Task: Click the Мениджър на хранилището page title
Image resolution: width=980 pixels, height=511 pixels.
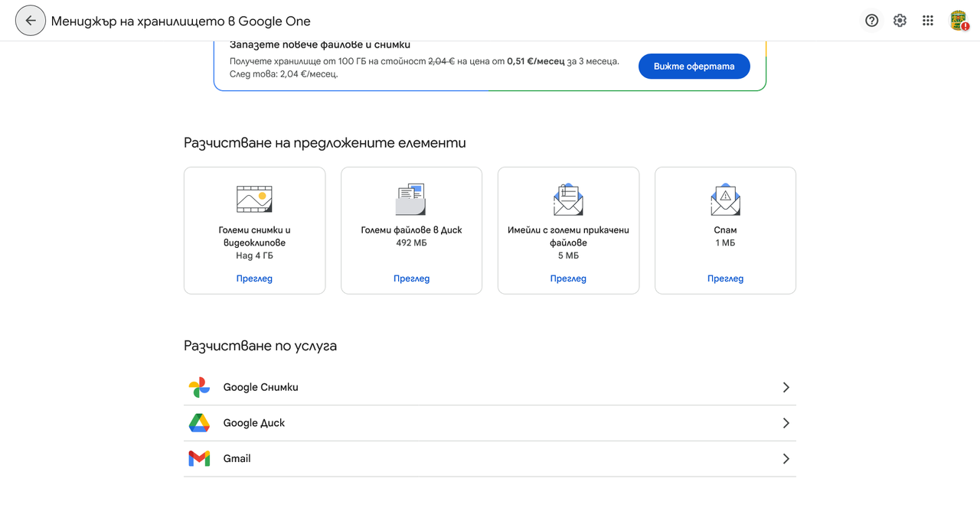Action: tap(181, 21)
